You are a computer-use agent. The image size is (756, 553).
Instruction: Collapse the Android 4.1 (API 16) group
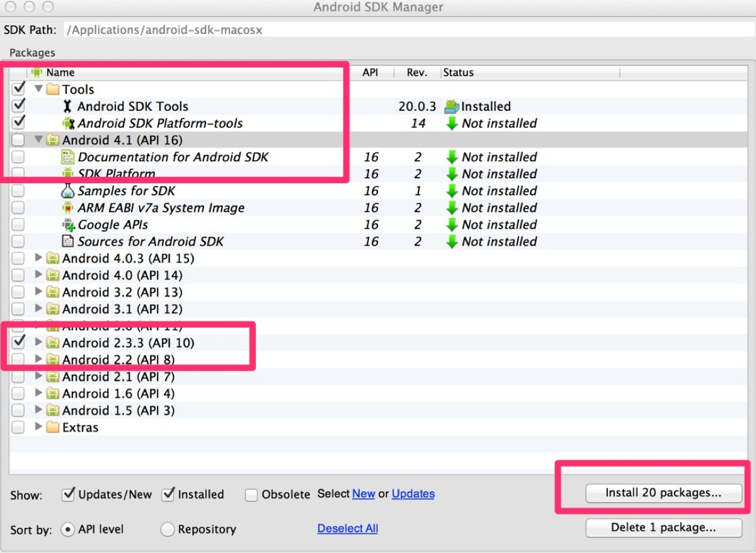pos(39,140)
